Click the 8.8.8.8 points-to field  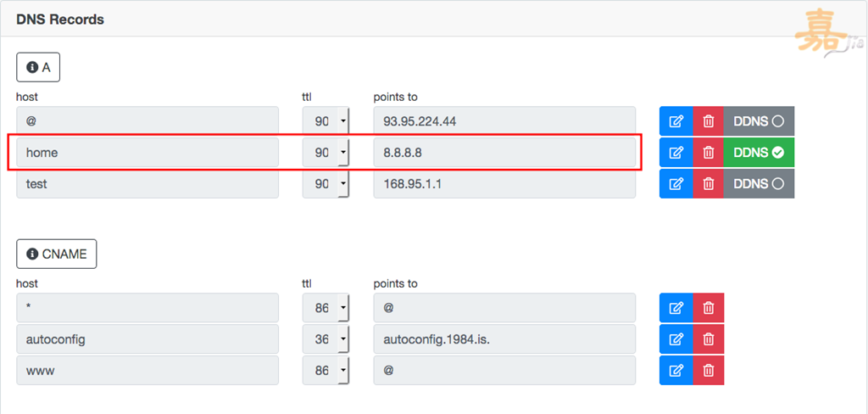click(504, 153)
